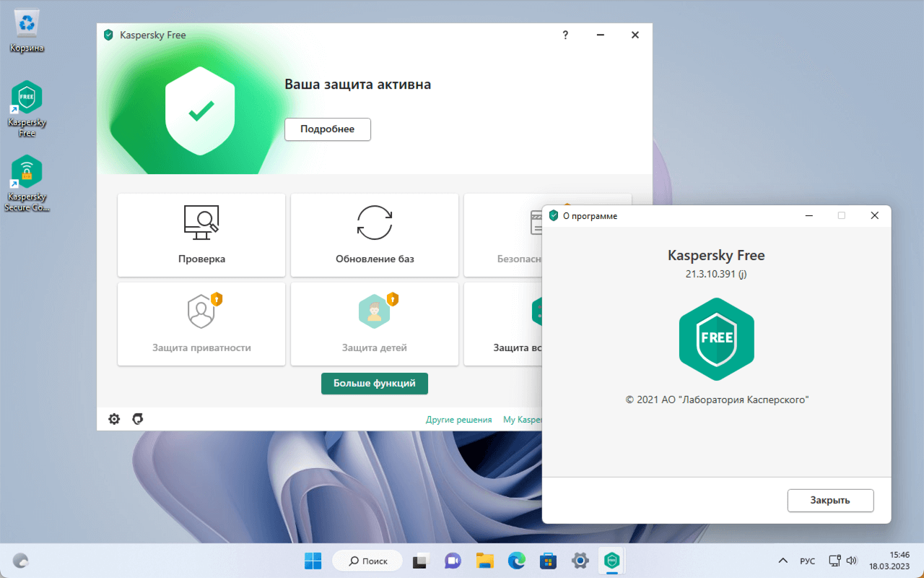The height and width of the screenshot is (578, 924).
Task: Open File Explorer from the taskbar
Action: click(x=484, y=561)
